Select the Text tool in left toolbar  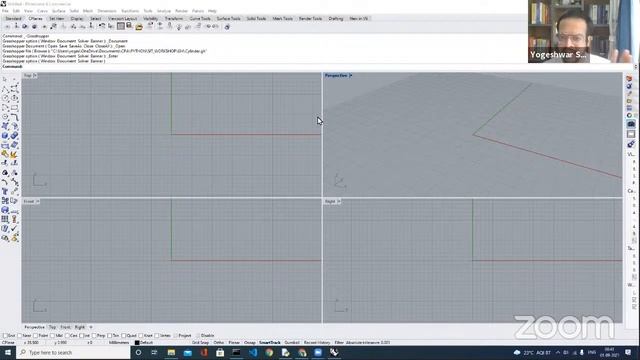[5, 191]
